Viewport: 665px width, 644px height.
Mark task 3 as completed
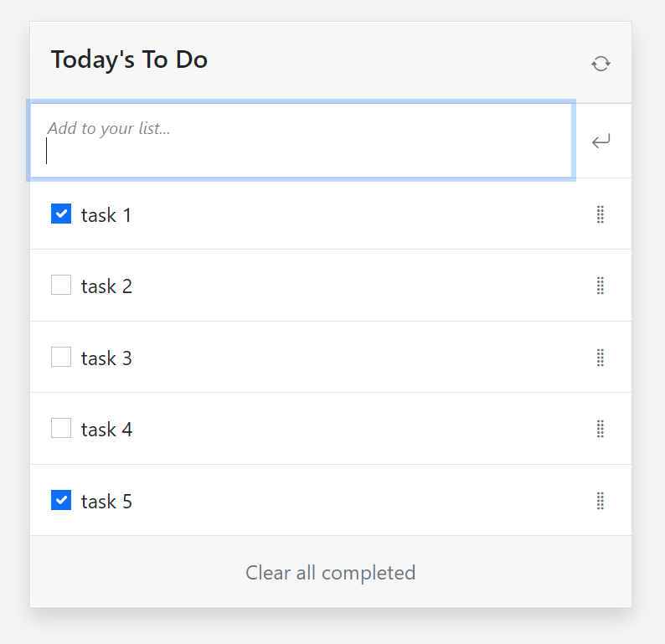click(61, 358)
